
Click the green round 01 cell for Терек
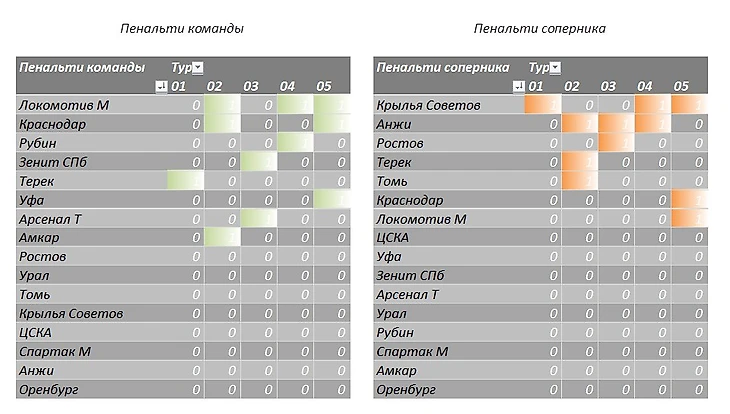click(x=186, y=181)
